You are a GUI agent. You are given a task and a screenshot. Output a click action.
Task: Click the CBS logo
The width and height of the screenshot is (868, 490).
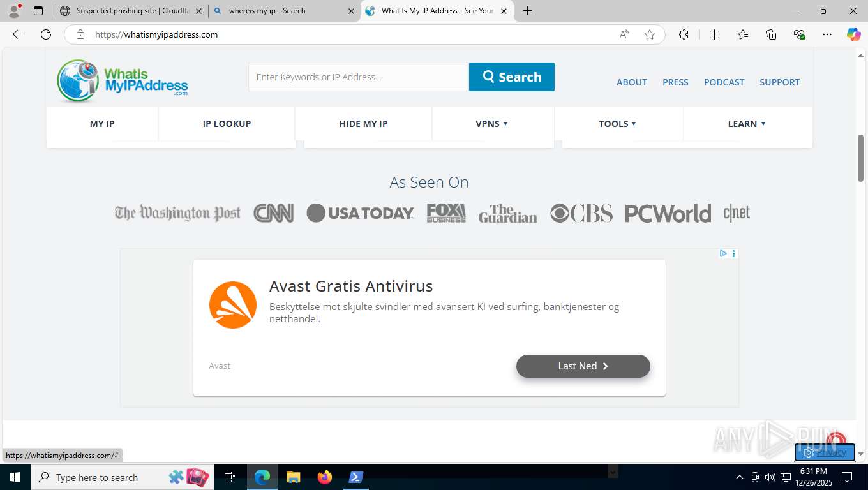(581, 213)
